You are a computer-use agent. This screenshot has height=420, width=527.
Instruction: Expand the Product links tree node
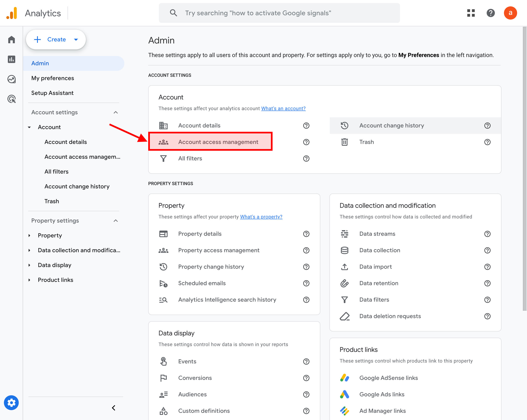(x=29, y=280)
